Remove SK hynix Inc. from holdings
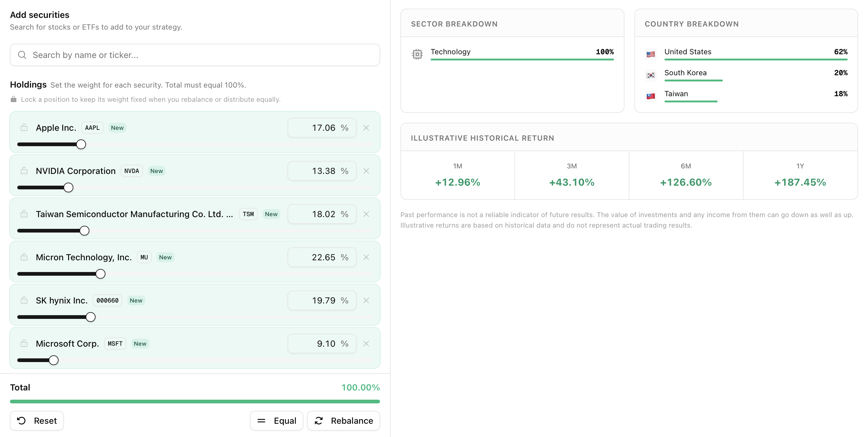 (366, 300)
